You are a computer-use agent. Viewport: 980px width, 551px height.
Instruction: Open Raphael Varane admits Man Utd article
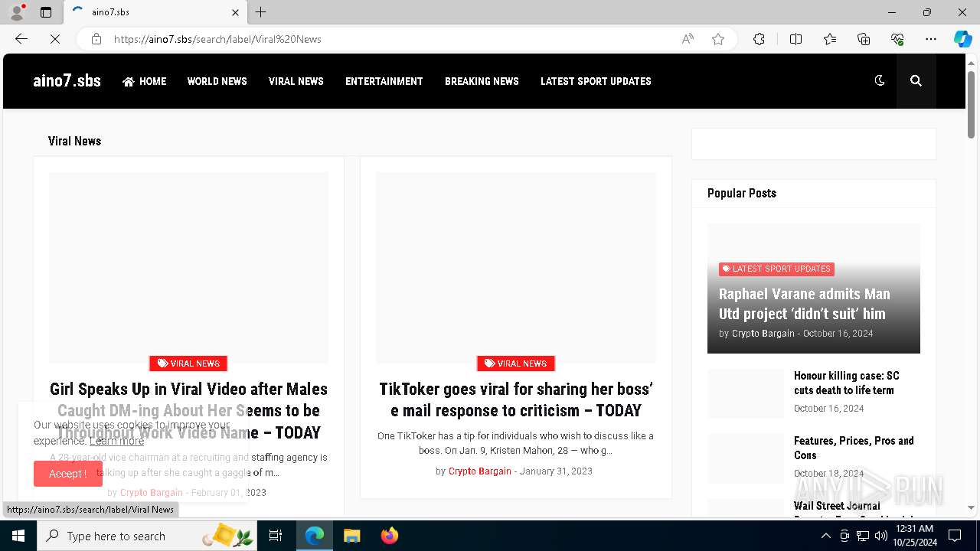(804, 304)
